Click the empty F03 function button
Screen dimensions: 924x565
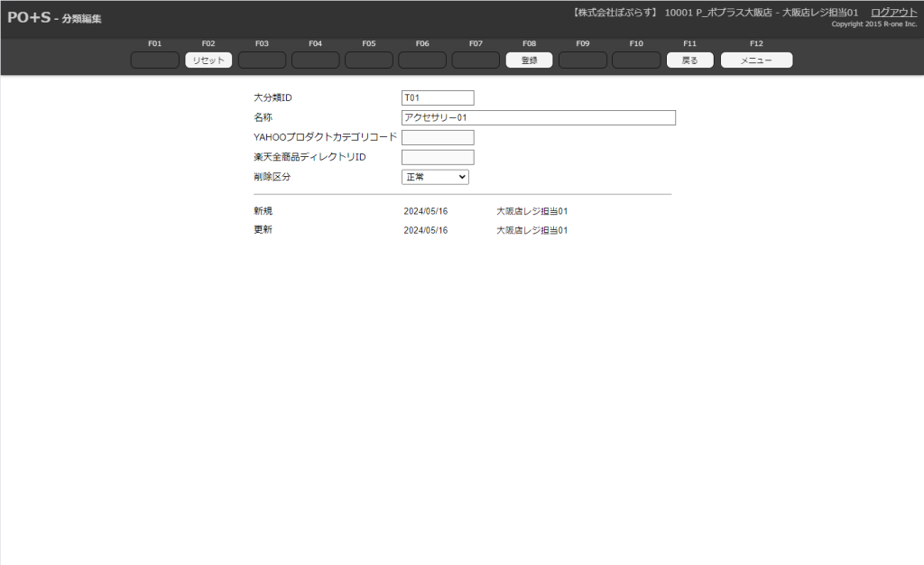pos(262,60)
